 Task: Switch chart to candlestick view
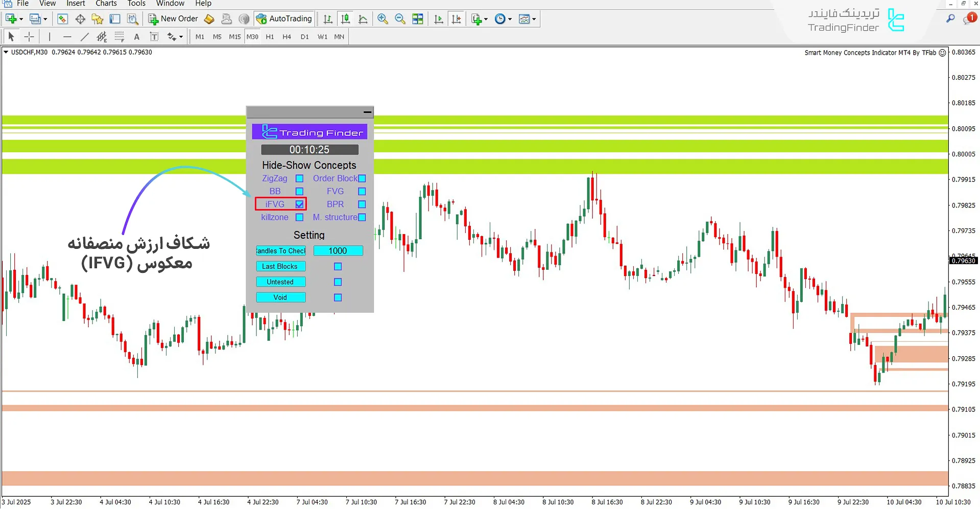346,19
